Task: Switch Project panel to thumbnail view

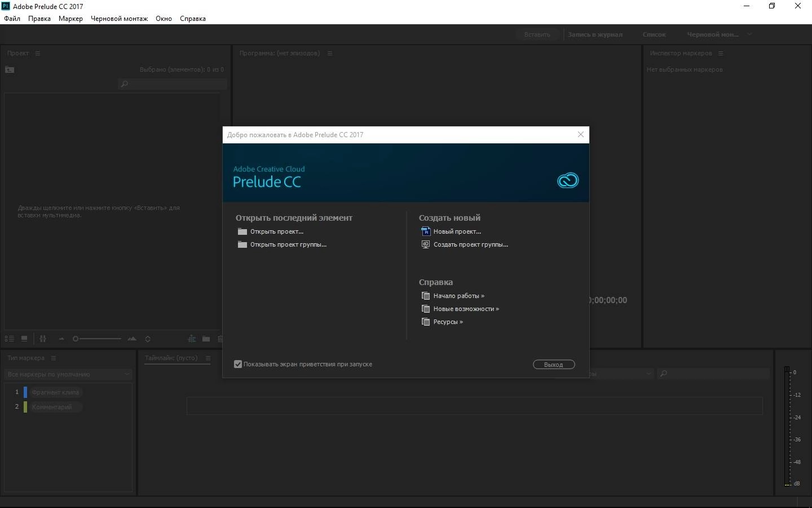Action: tap(24, 339)
